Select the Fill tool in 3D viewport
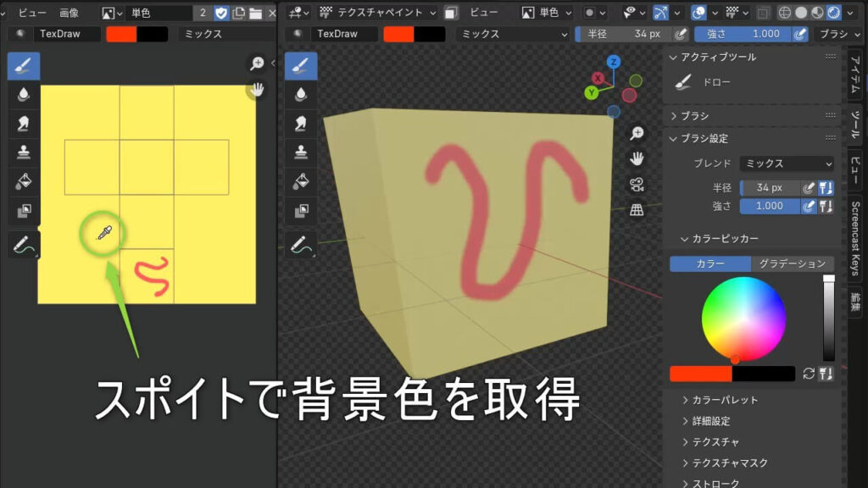The height and width of the screenshot is (488, 868). tap(301, 181)
